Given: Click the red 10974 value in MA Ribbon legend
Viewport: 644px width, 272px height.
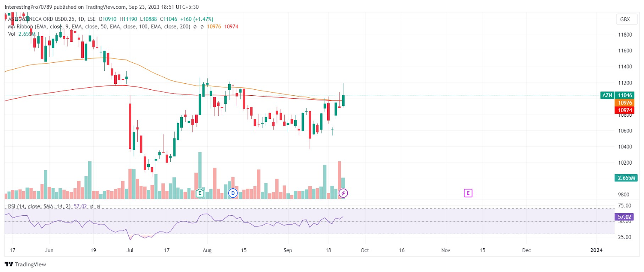Looking at the screenshot, I should point(231,27).
